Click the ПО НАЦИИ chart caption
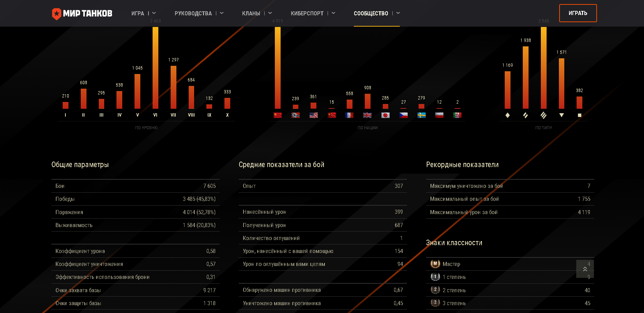This screenshot has width=644, height=313. tap(367, 128)
